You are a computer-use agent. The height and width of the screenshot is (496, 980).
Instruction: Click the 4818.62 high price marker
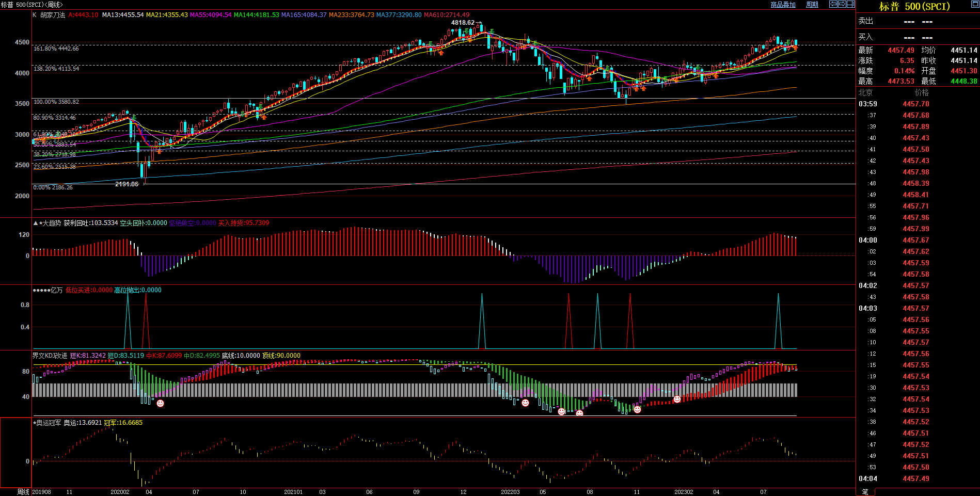click(463, 23)
